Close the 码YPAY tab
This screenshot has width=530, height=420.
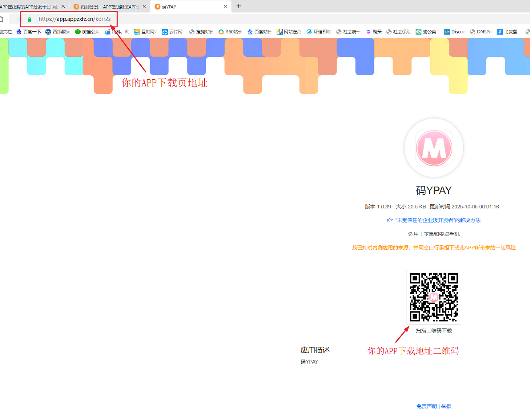[225, 6]
